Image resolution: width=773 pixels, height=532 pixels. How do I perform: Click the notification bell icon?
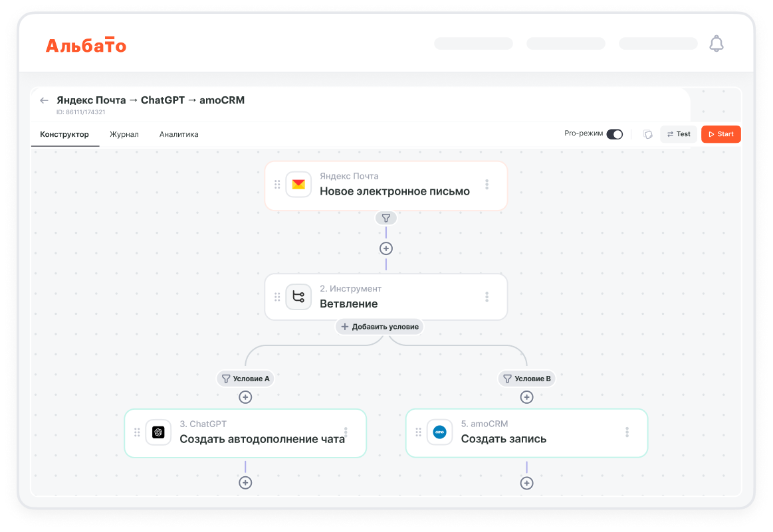pos(717,43)
